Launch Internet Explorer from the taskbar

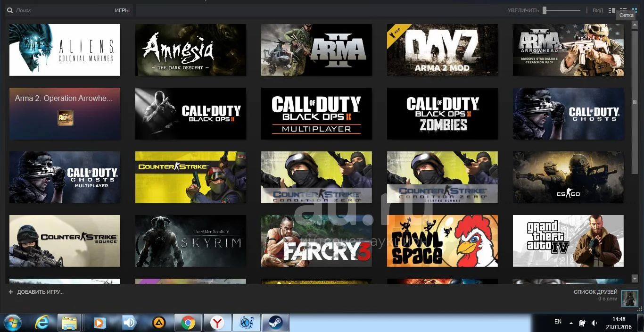pos(42,323)
